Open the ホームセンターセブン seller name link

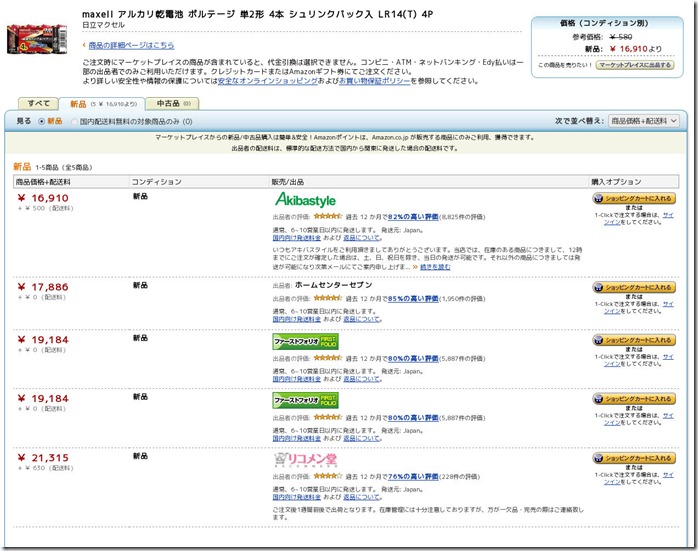pos(333,285)
